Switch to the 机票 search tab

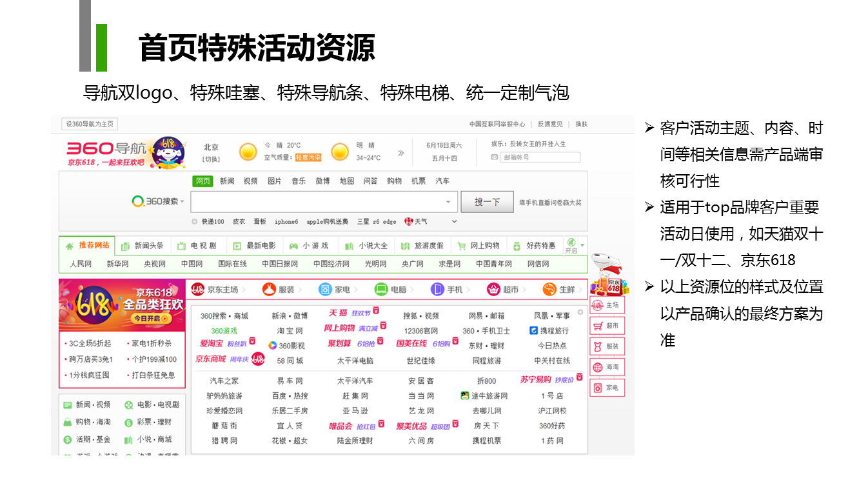pos(419,181)
